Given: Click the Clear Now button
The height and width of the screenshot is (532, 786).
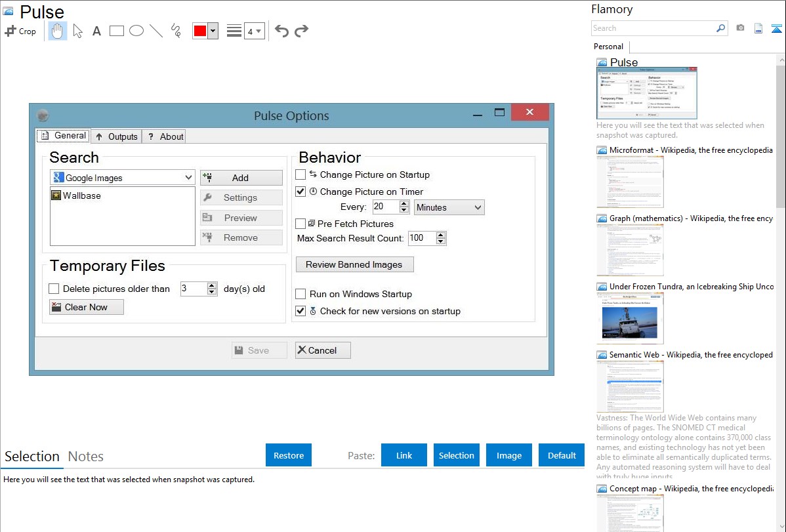Looking at the screenshot, I should (x=86, y=307).
